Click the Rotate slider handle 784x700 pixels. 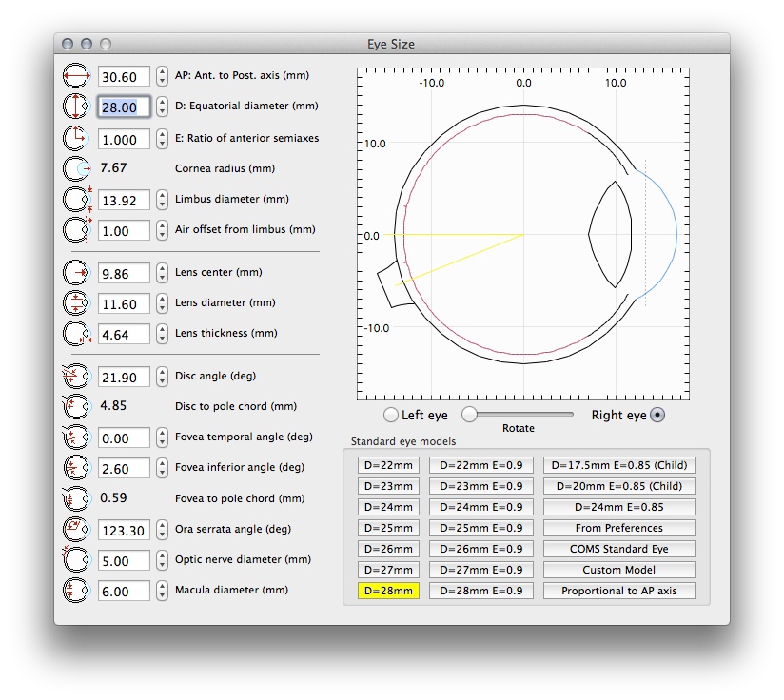point(469,415)
